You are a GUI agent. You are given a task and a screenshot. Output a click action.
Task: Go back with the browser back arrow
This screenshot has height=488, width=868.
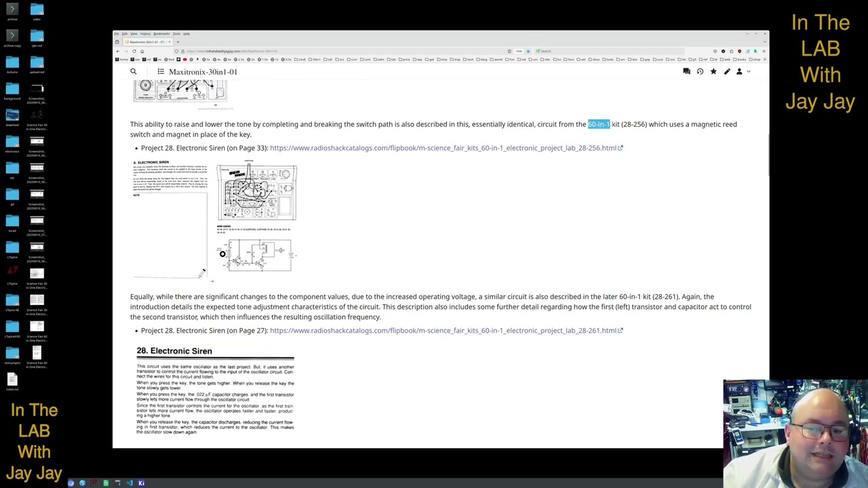pyautogui.click(x=117, y=52)
